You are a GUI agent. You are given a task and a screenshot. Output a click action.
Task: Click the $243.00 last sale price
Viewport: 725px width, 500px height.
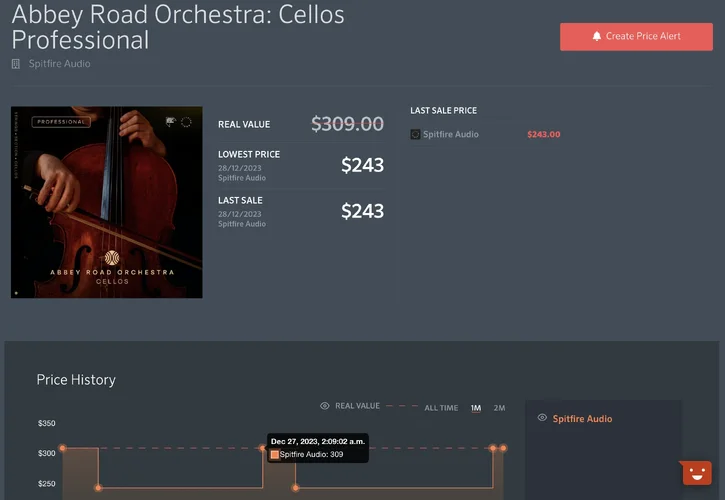(543, 134)
